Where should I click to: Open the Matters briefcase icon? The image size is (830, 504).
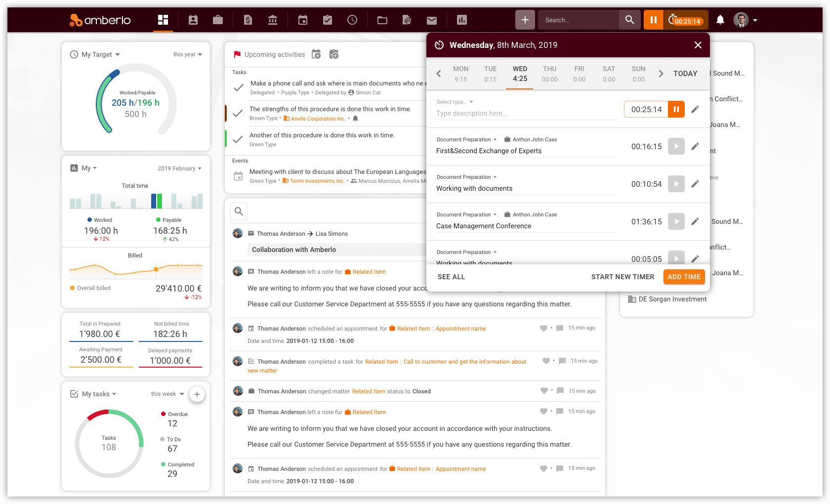[x=218, y=20]
